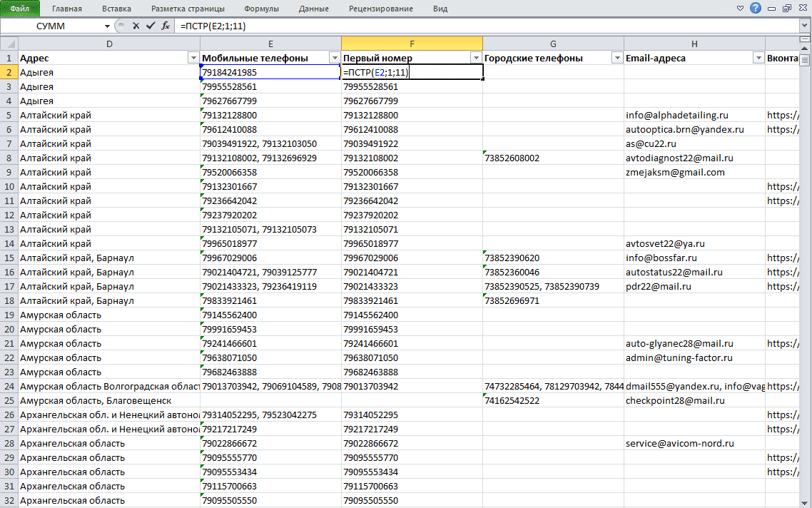Open the Формулы ribbon tab
This screenshot has width=812, height=508.
point(262,9)
